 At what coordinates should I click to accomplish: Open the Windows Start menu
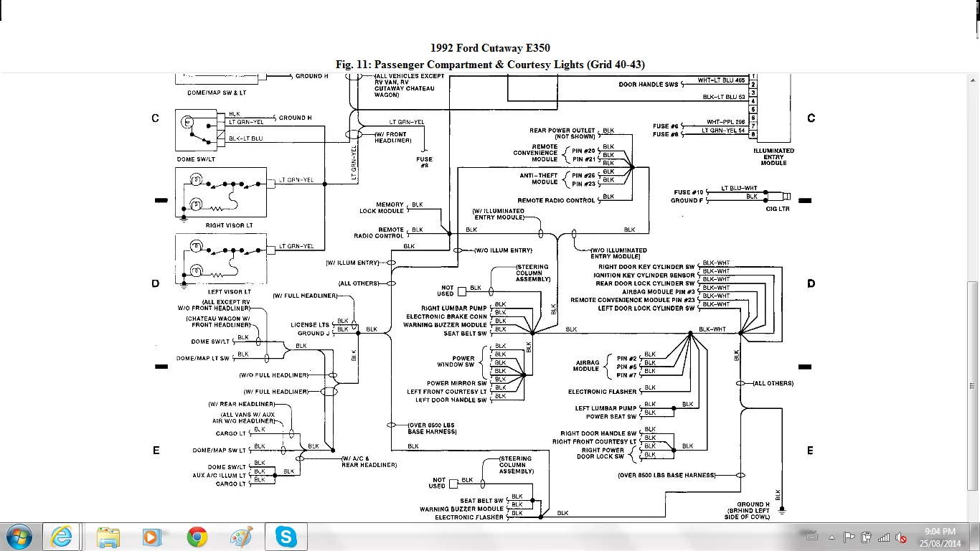(18, 537)
